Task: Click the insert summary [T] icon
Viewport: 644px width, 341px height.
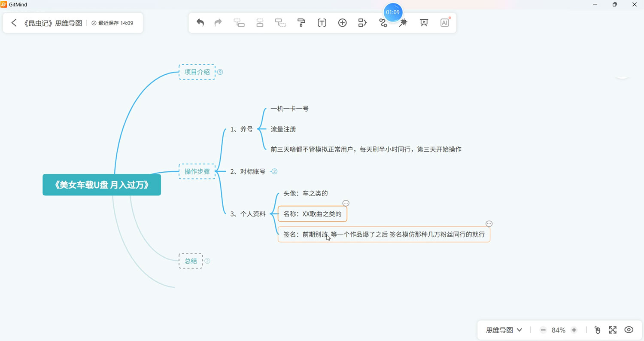Action: [322, 22]
